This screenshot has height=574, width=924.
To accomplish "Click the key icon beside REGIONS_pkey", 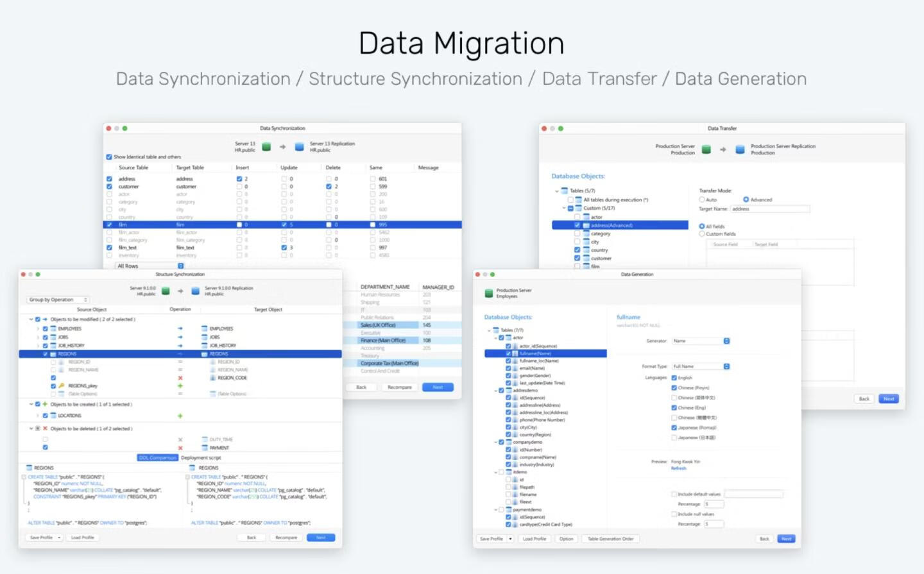I will pos(62,386).
